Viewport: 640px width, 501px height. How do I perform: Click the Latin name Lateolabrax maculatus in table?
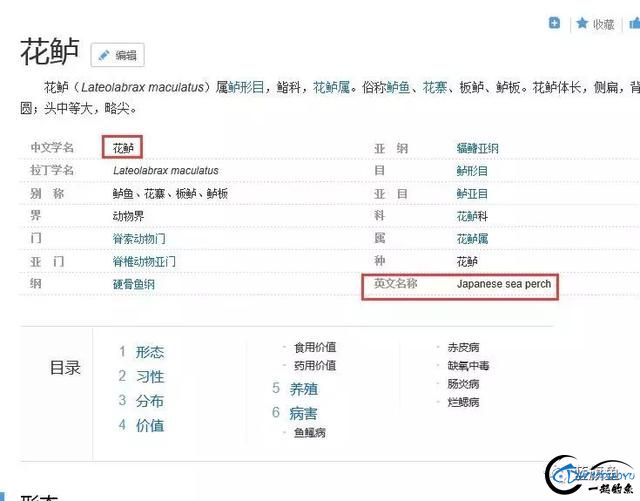[166, 171]
